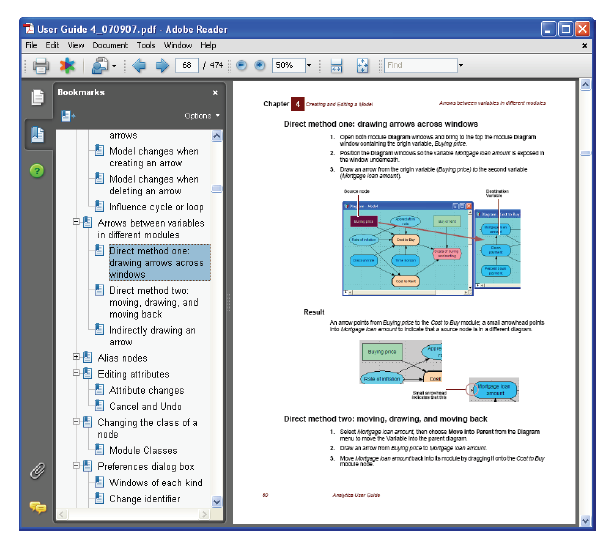Go to next page with right arrow

pyautogui.click(x=162, y=65)
